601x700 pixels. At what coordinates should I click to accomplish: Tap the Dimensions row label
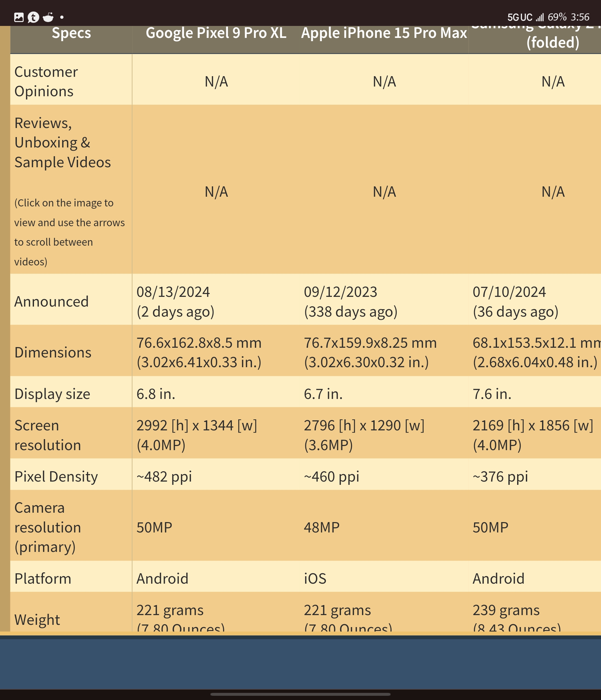tap(53, 352)
